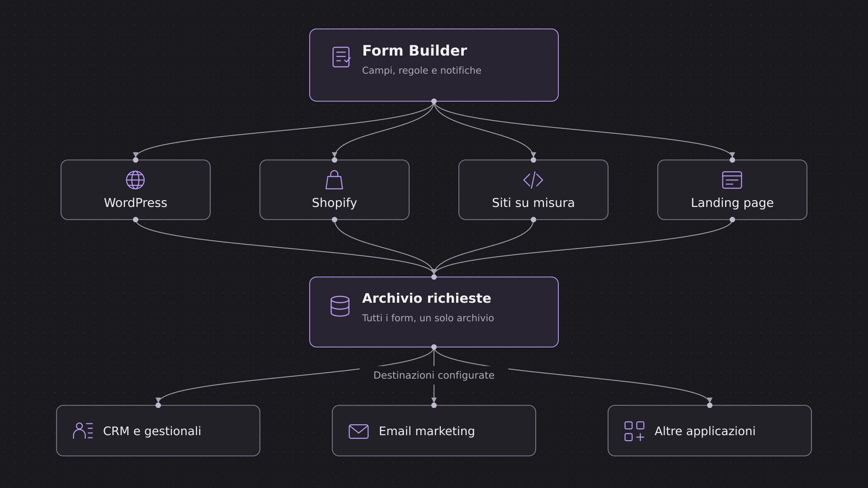This screenshot has height=488, width=868.
Task: Click the 'Destinazioni configurate' edge label
Action: 434,375
